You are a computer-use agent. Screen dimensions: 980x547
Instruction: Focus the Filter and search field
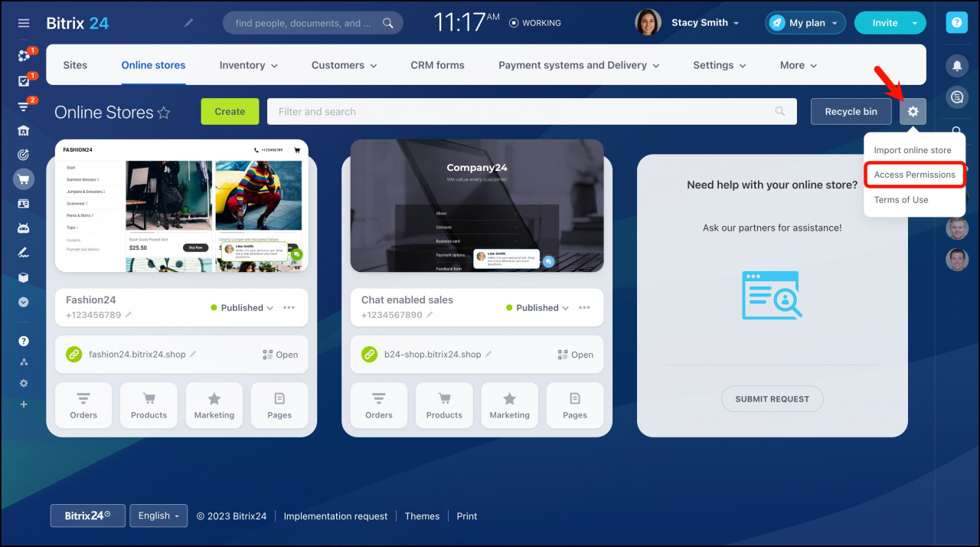tap(531, 112)
